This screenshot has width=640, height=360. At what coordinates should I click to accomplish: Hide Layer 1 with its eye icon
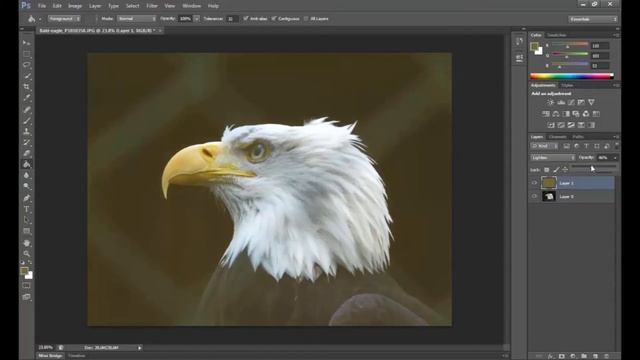click(x=534, y=183)
